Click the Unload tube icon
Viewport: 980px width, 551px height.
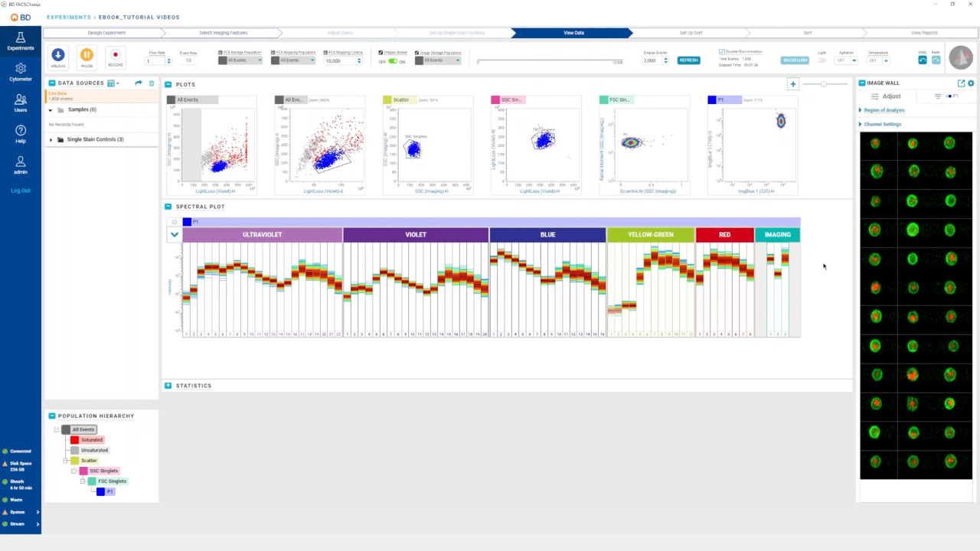pos(57,54)
